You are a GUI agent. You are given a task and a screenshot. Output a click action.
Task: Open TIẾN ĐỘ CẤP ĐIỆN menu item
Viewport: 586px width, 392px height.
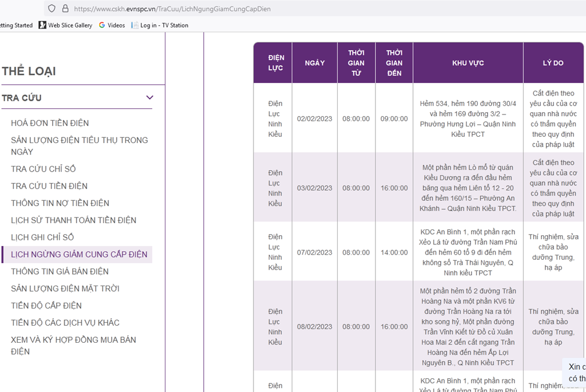point(46,306)
